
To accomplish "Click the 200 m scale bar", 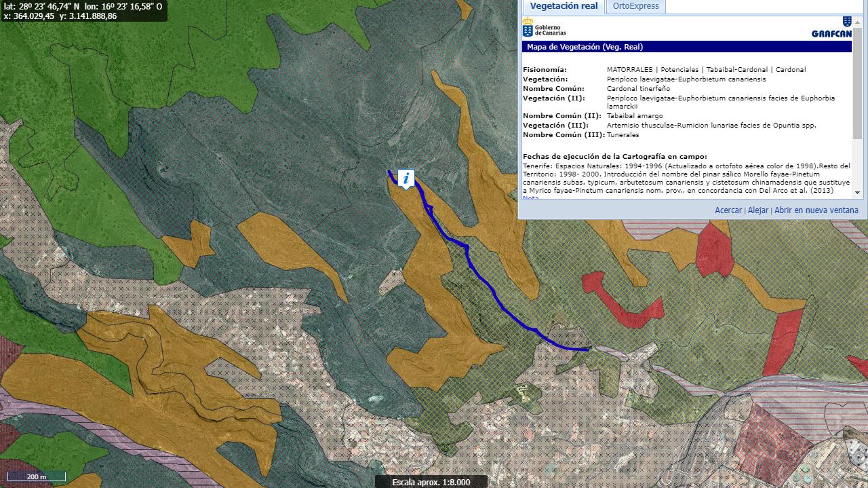I will point(37,476).
